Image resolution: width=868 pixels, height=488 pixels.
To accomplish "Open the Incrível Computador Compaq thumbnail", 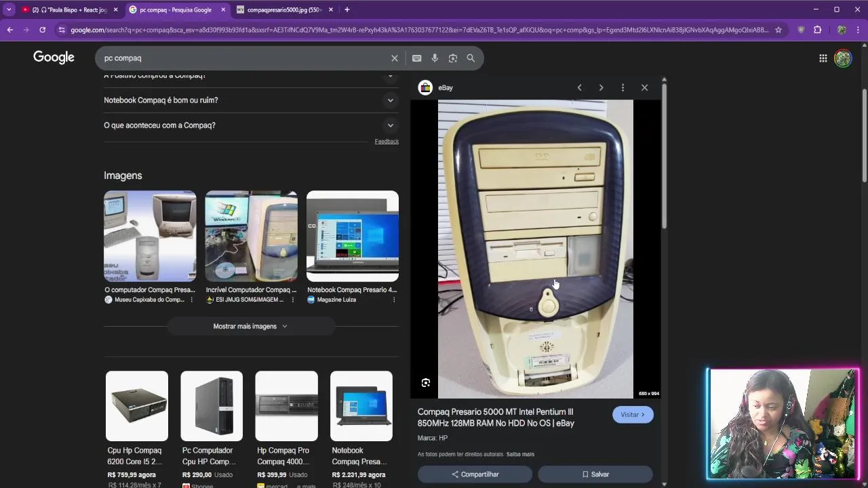I will [251, 236].
